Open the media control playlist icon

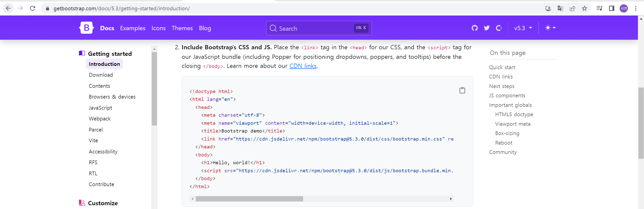click(599, 9)
